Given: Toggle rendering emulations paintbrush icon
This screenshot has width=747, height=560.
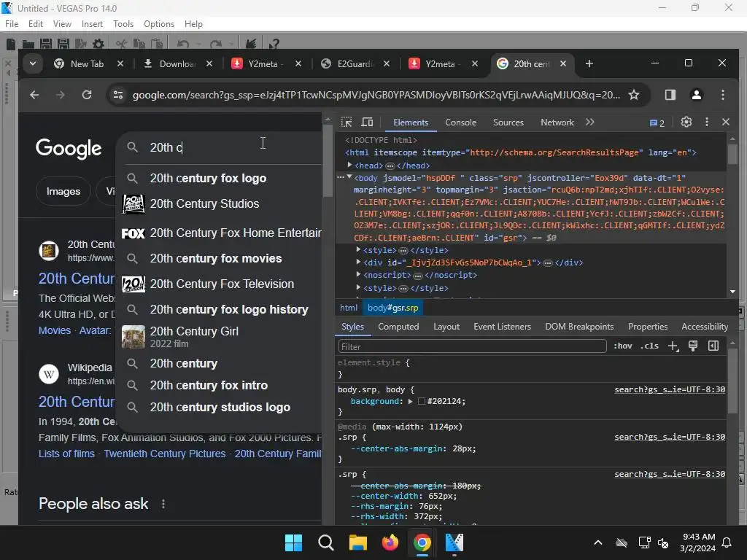Looking at the screenshot, I should tap(693, 346).
